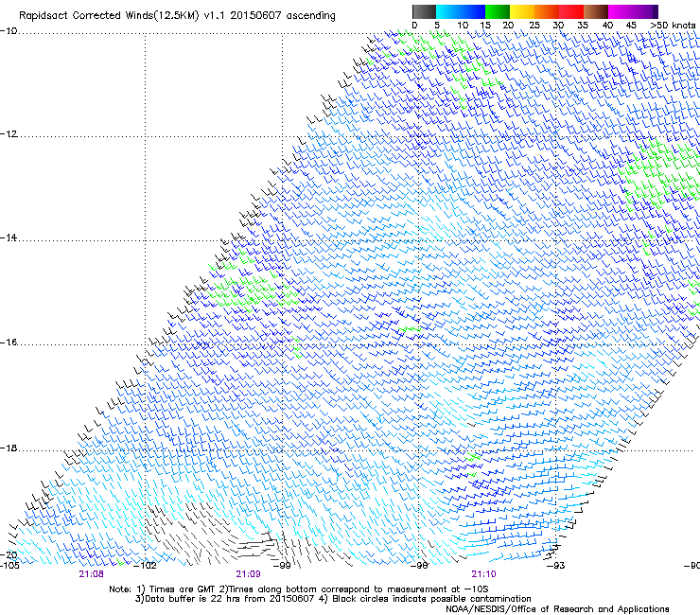
Task: Click the cyan-to-blue 5–15 knots color band
Action: (x=461, y=11)
